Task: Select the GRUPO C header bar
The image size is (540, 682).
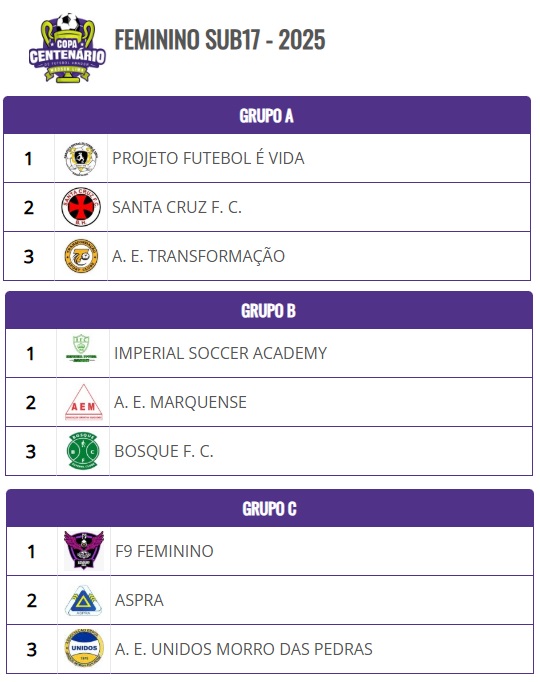Action: (270, 508)
